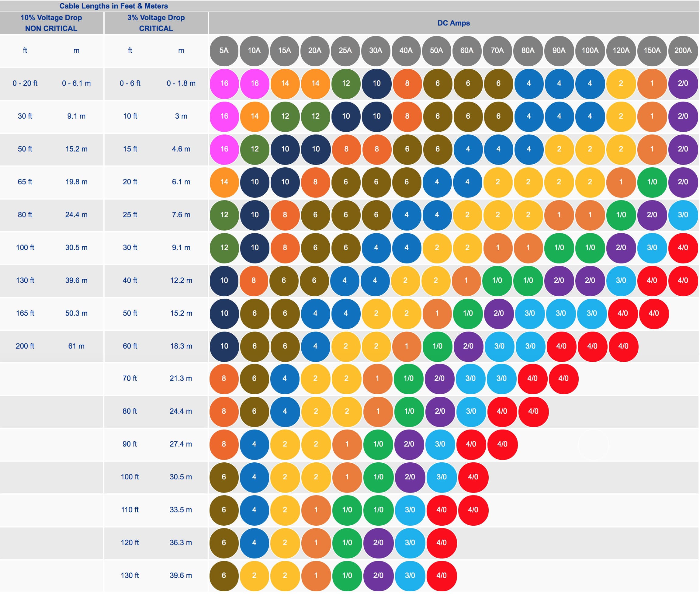Click the '40 ft' length cell
This screenshot has height=595, width=700.
point(130,281)
